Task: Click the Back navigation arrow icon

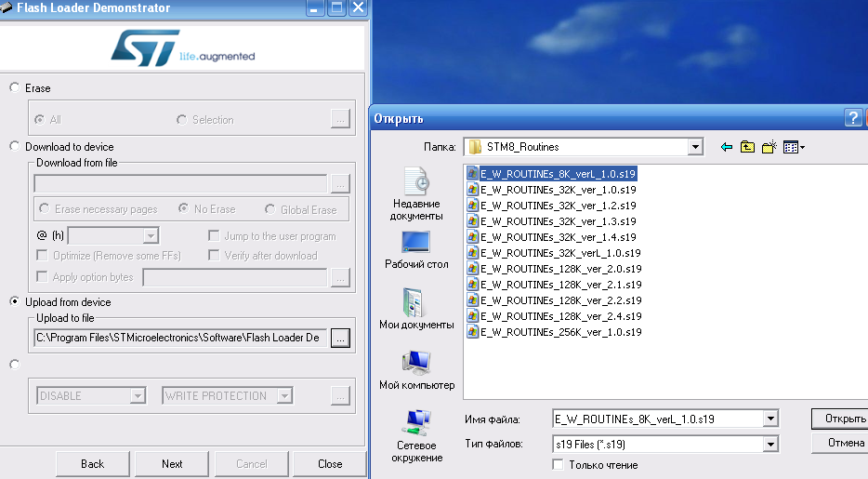Action: 726,147
